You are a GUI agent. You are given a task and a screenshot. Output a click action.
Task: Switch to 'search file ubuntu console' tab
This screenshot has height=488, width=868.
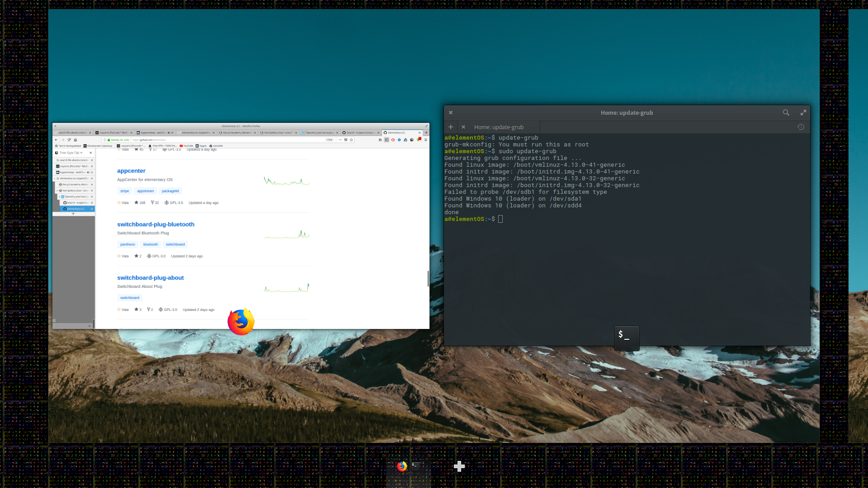pyautogui.click(x=72, y=133)
